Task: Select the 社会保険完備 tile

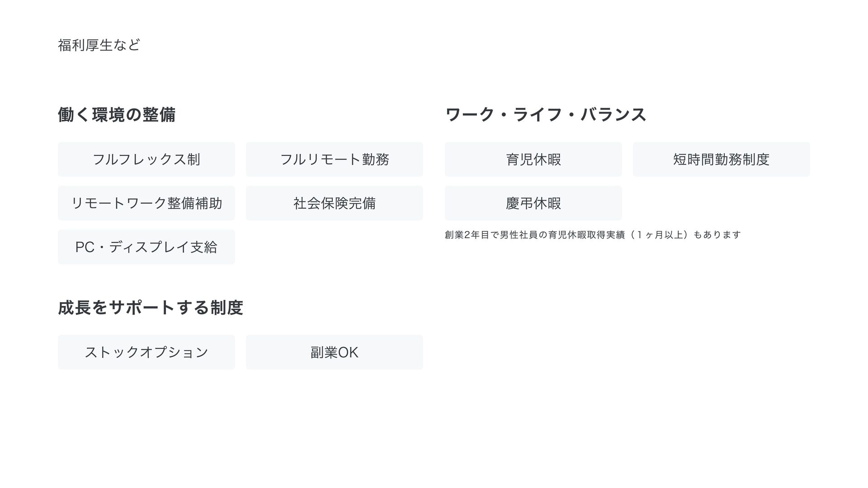Action: tap(335, 203)
